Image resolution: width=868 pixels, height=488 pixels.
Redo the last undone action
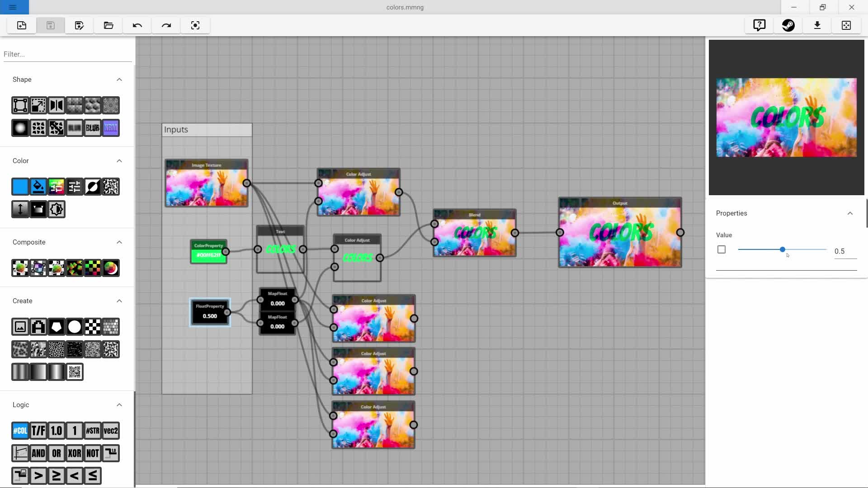pyautogui.click(x=166, y=25)
